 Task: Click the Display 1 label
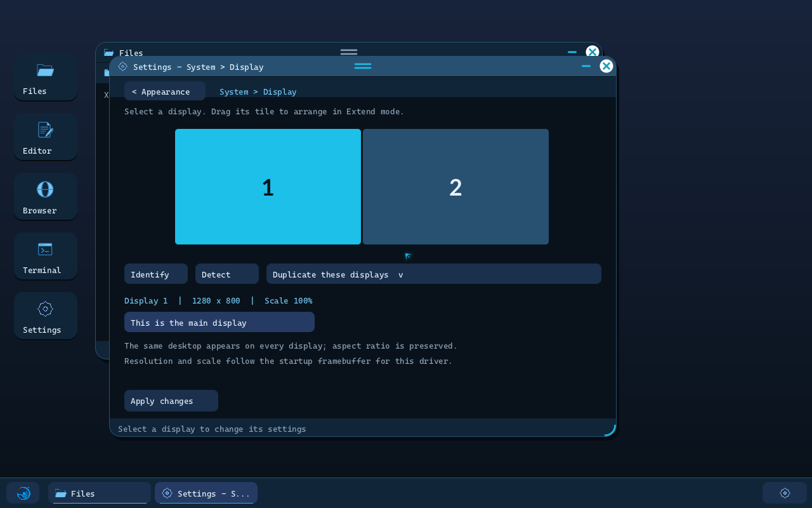tap(146, 300)
